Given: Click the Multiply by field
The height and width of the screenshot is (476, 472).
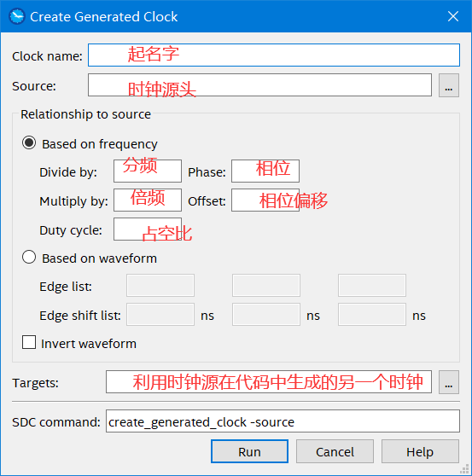Looking at the screenshot, I should tap(148, 200).
